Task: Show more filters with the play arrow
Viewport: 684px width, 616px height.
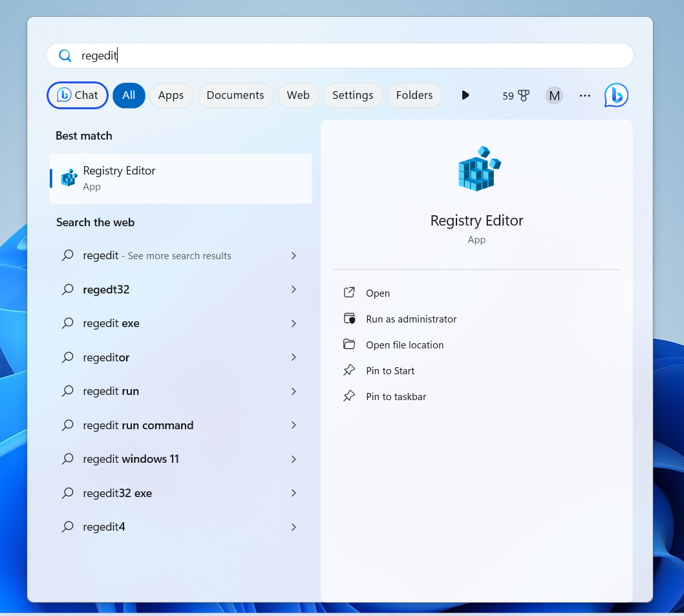Action: coord(465,95)
